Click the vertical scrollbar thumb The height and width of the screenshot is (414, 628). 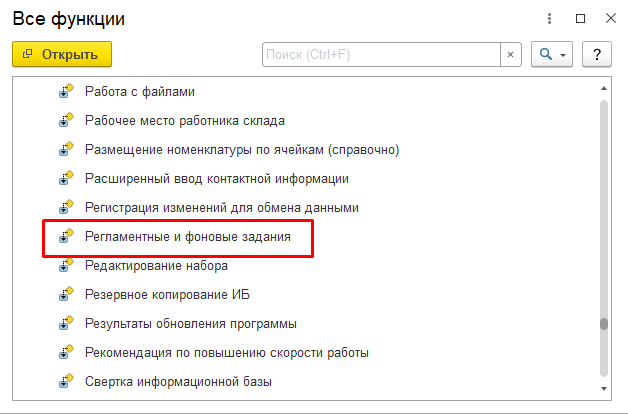[604, 324]
